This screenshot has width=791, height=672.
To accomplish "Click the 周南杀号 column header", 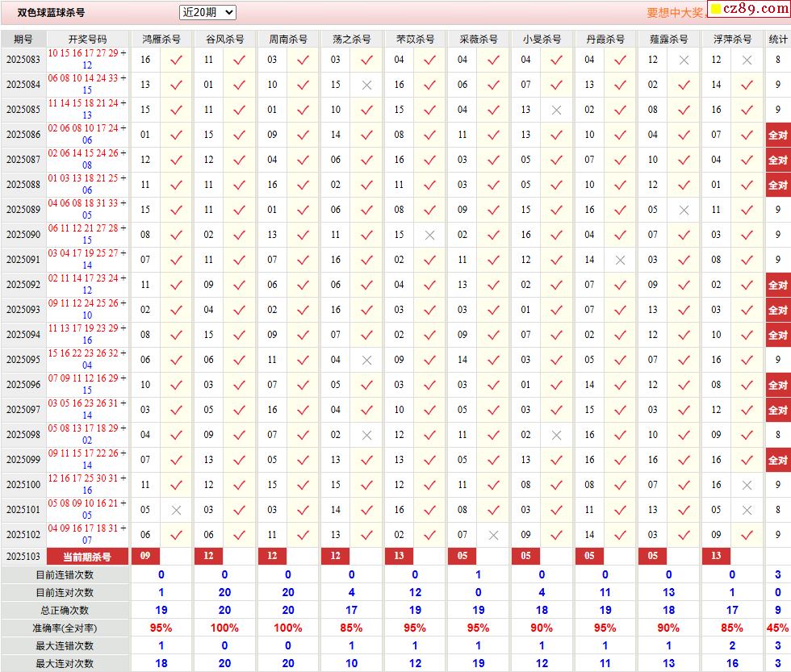I will coord(288,39).
